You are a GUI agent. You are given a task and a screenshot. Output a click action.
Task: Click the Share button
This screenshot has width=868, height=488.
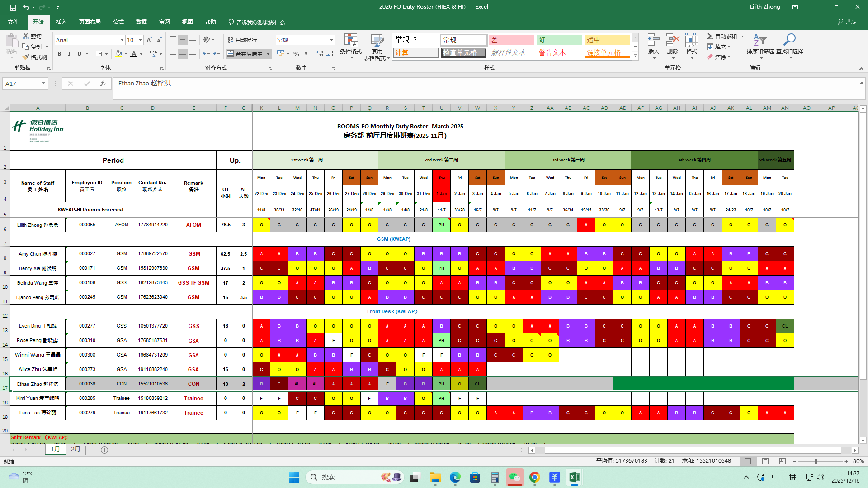pos(847,22)
